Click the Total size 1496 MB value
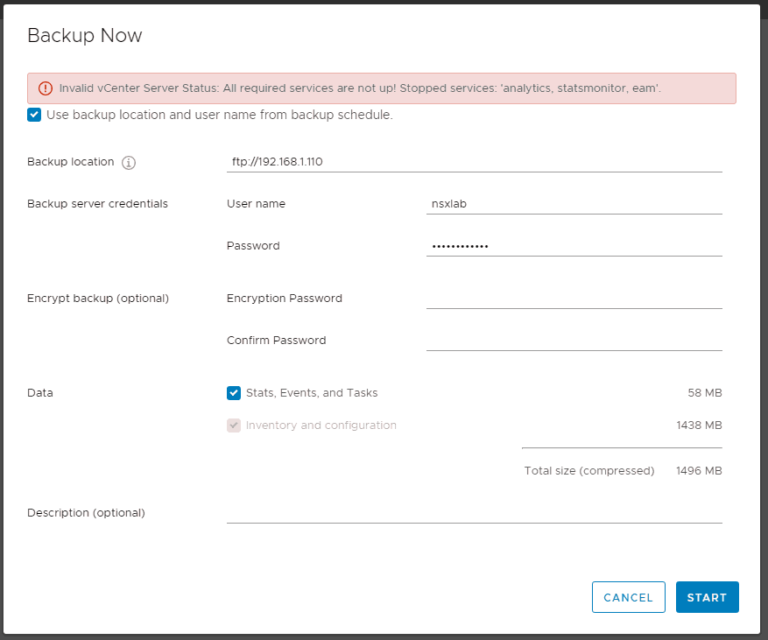The height and width of the screenshot is (640, 768). (x=699, y=470)
